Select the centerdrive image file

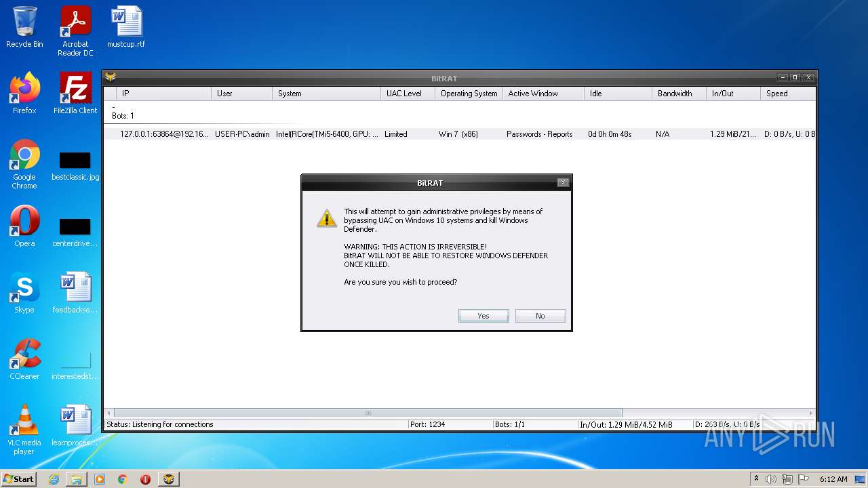(75, 232)
